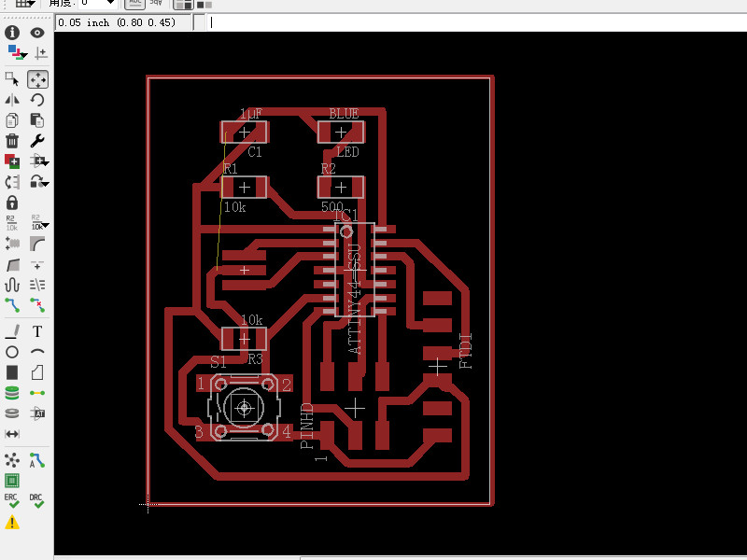
Task: Select the Signal tool
Action: 37,393
